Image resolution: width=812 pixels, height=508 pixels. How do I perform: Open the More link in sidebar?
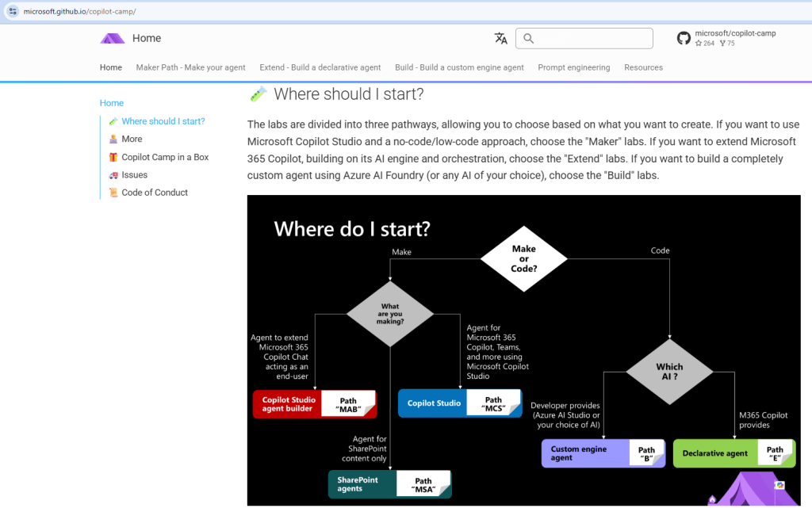click(132, 139)
